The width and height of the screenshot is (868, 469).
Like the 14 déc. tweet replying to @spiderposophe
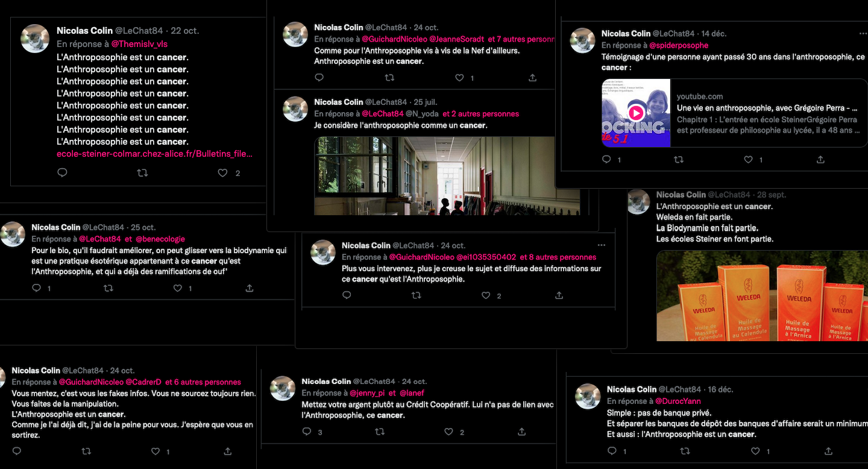pyautogui.click(x=748, y=160)
